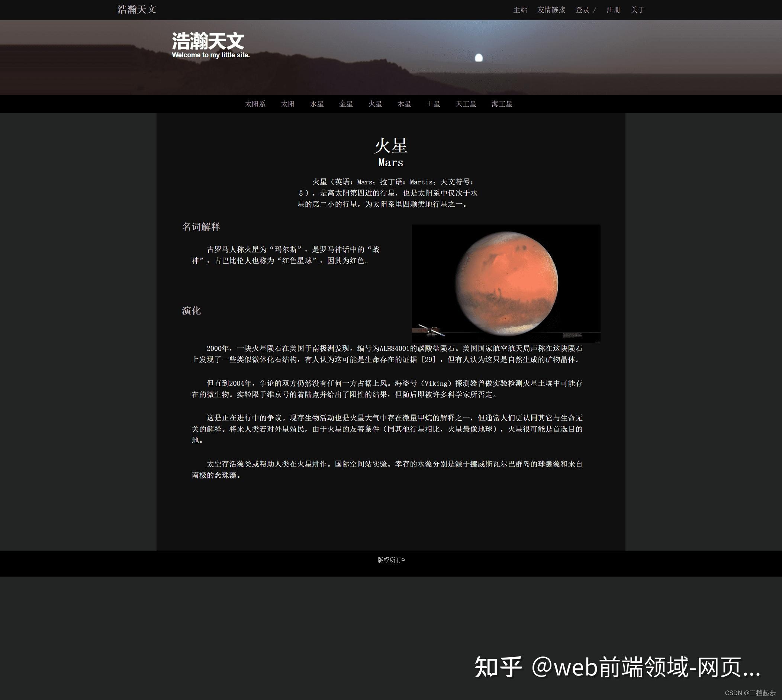The image size is (782, 700).
Task: Click the Mars planet photo
Action: coord(506,284)
